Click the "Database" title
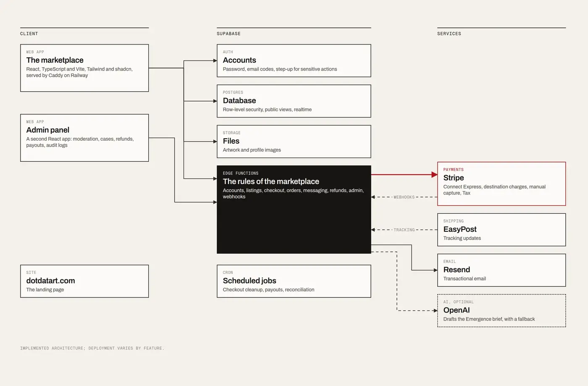Image resolution: width=588 pixels, height=386 pixels. (x=239, y=100)
